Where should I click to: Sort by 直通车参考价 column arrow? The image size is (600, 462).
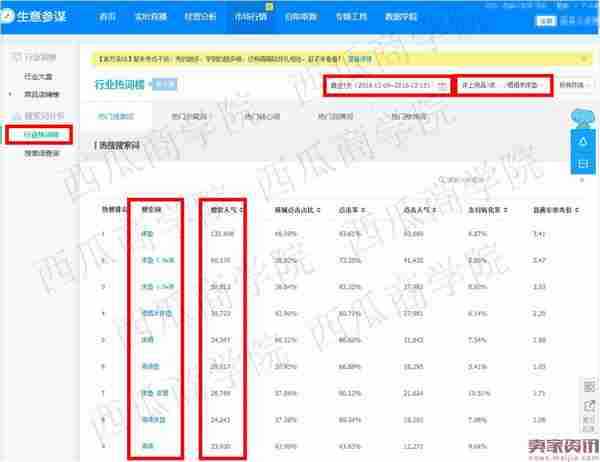coord(577,210)
